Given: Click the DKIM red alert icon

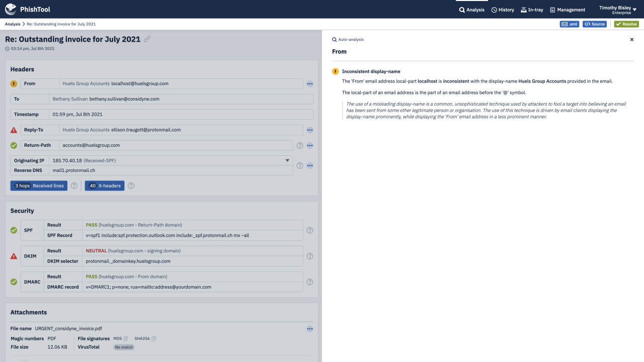Looking at the screenshot, I should pyautogui.click(x=14, y=256).
